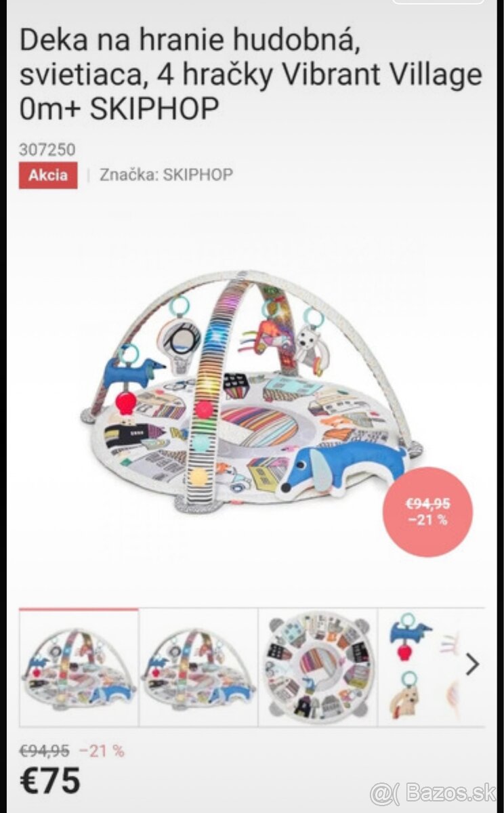Click the Bazos.sk watermark logo

[433, 792]
